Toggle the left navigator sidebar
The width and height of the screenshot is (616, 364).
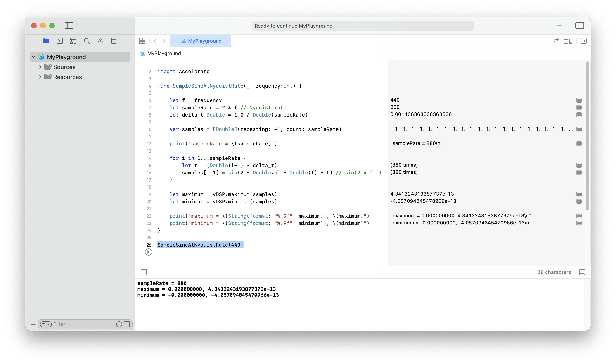69,26
